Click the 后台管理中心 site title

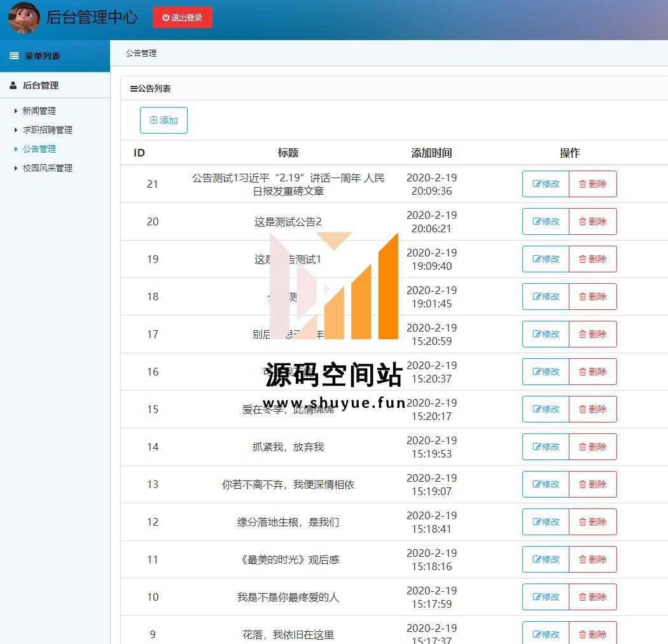click(x=92, y=17)
